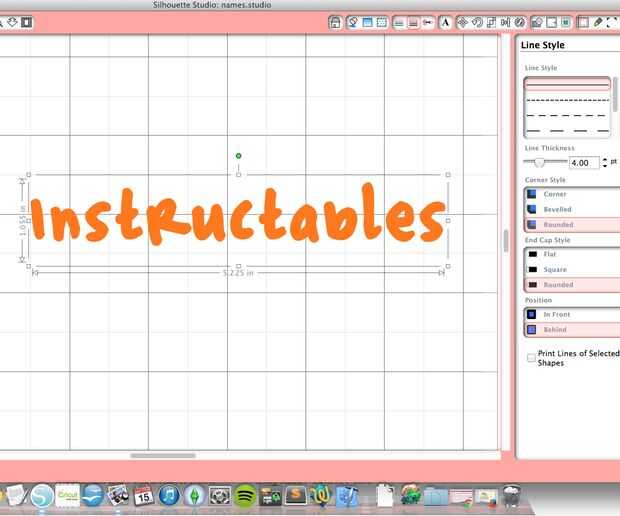Click the active Line Style toolbar icon

[413, 23]
